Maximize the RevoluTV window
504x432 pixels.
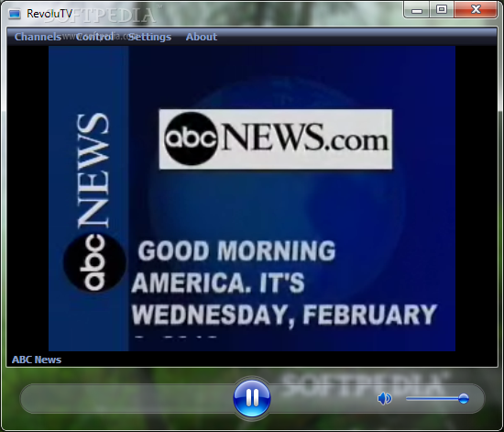[442, 10]
